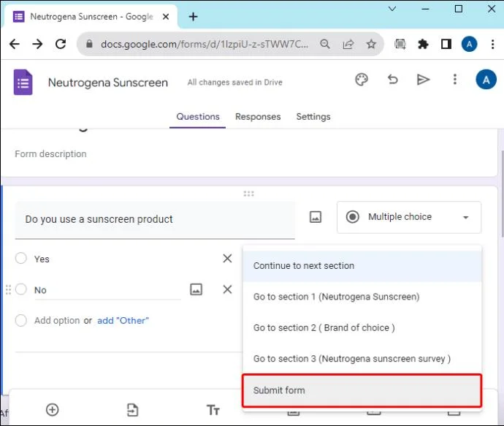This screenshot has height=426, width=504.
Task: Switch to the Responses tab
Action: coord(258,116)
